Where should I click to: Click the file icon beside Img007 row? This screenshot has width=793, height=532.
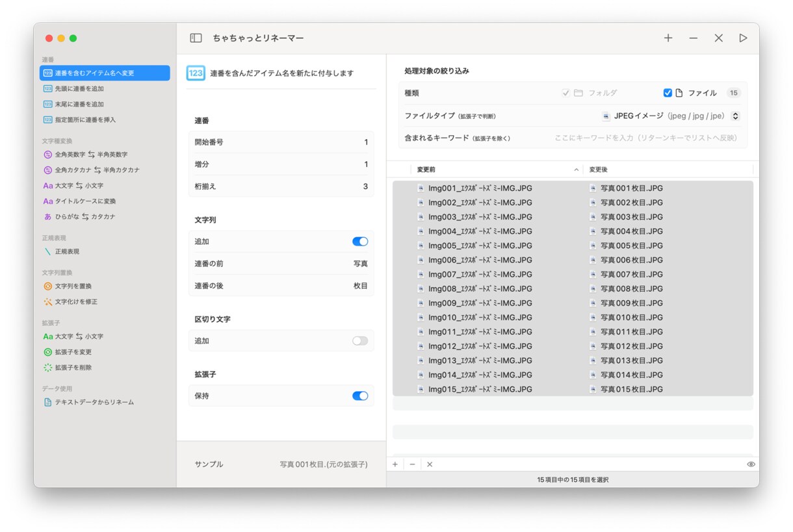coord(421,274)
